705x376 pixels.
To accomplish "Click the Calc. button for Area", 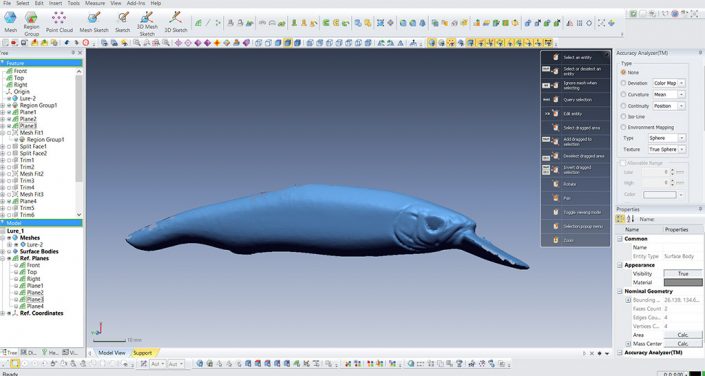I will 683,335.
